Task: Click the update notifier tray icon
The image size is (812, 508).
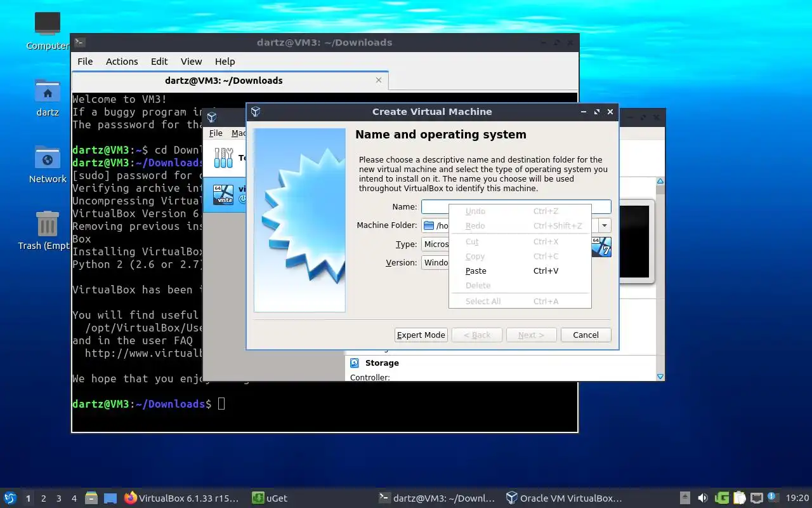Action: click(x=773, y=498)
